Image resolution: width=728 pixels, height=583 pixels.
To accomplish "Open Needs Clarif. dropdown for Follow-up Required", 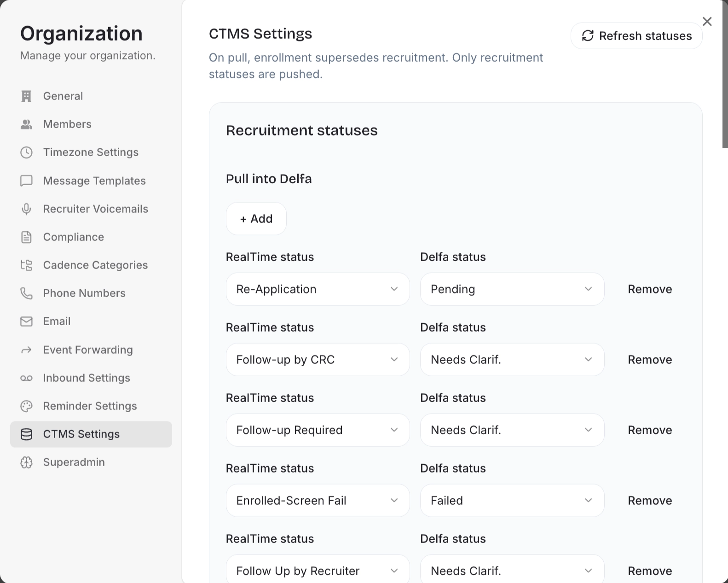I will tap(512, 430).
